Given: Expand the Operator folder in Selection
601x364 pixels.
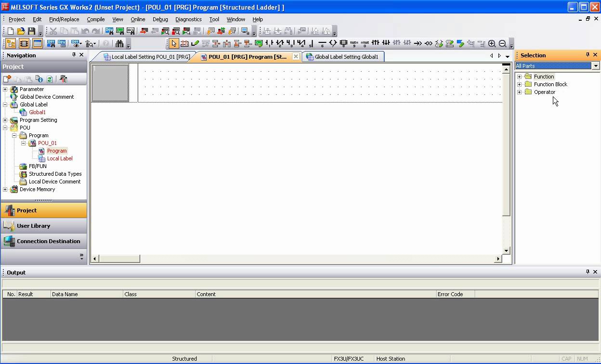Looking at the screenshot, I should pos(519,92).
